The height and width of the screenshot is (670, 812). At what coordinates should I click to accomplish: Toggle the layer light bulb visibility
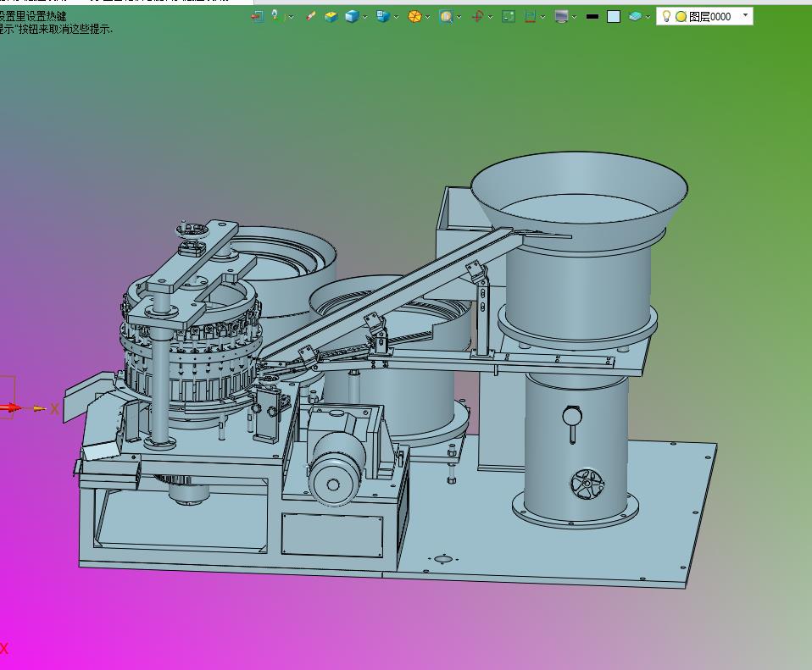666,16
